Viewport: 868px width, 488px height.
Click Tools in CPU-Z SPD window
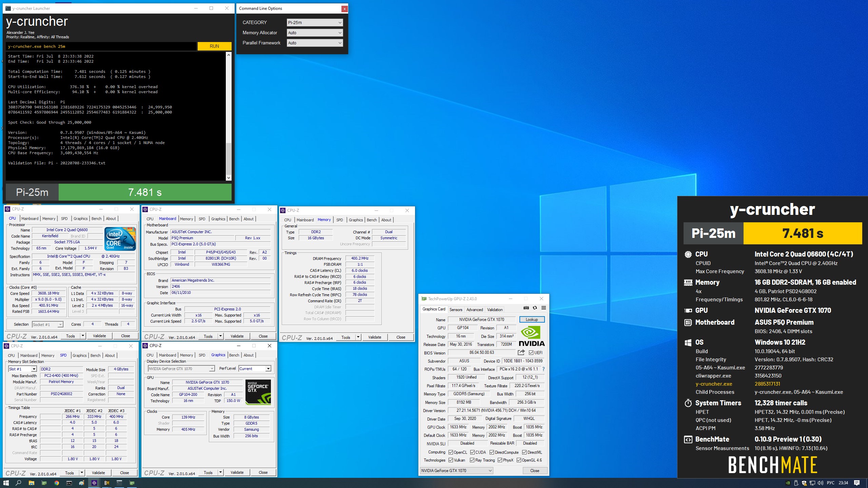70,473
